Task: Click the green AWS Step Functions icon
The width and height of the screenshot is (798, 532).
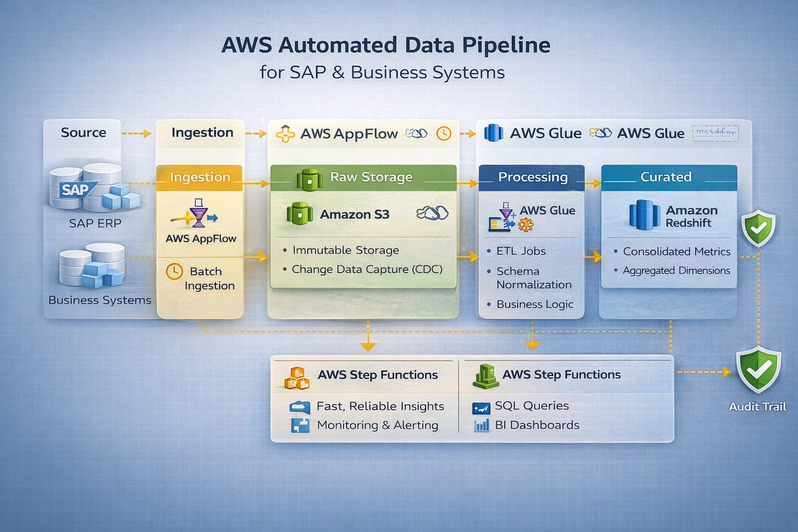Action: (485, 377)
